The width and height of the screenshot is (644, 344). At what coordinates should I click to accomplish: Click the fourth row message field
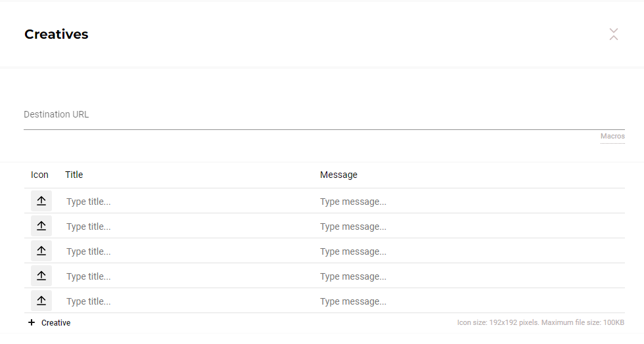470,276
